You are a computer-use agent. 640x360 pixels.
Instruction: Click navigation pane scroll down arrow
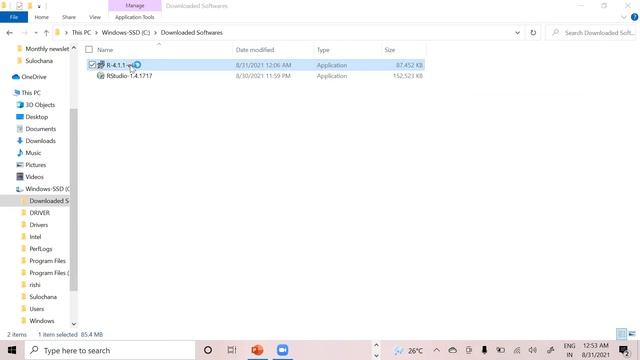[74, 324]
